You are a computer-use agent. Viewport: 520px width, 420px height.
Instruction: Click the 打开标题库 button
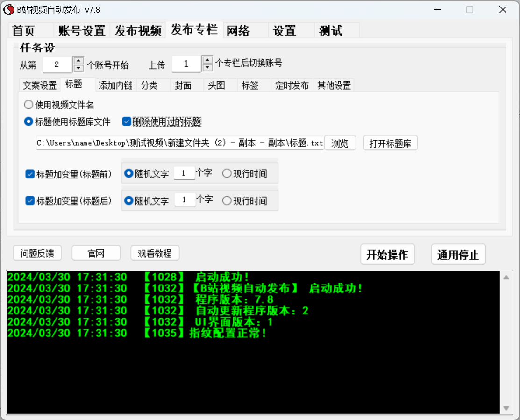point(390,143)
